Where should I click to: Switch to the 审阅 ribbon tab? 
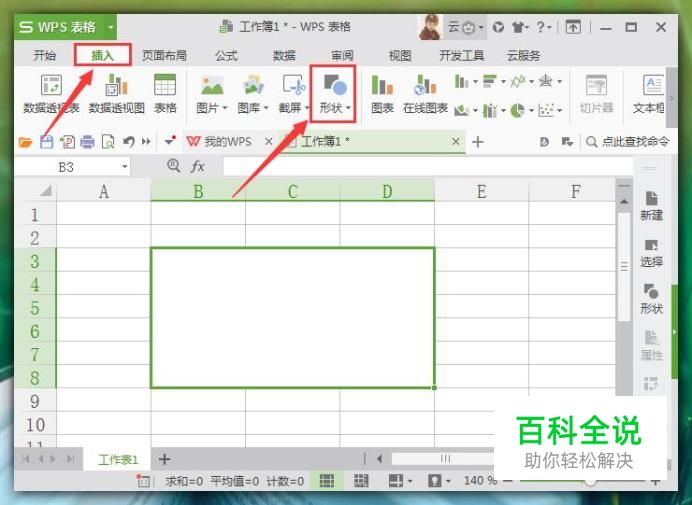(x=342, y=56)
